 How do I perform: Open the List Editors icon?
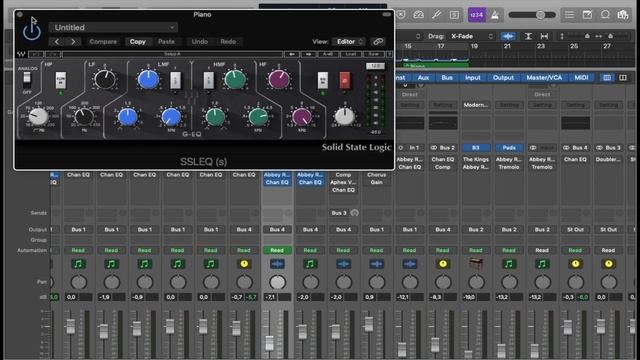coord(569,15)
